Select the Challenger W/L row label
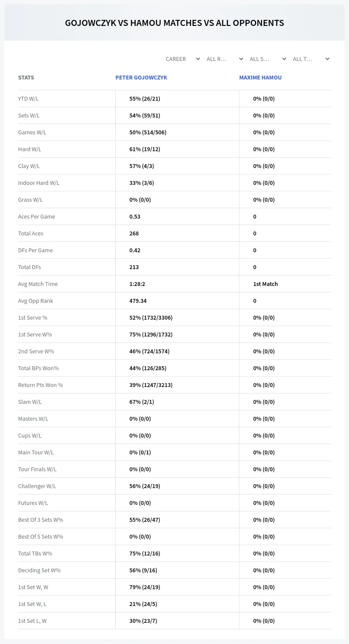 (37, 486)
